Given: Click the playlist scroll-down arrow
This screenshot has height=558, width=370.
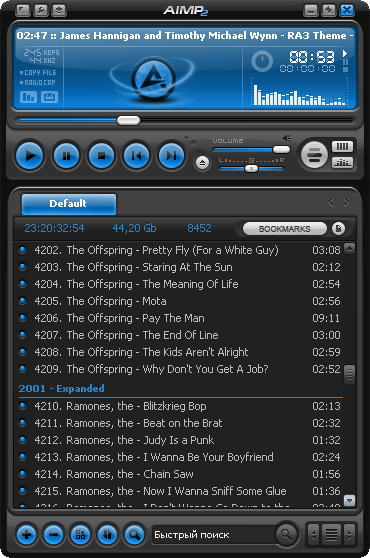Looking at the screenshot, I should click(350, 501).
